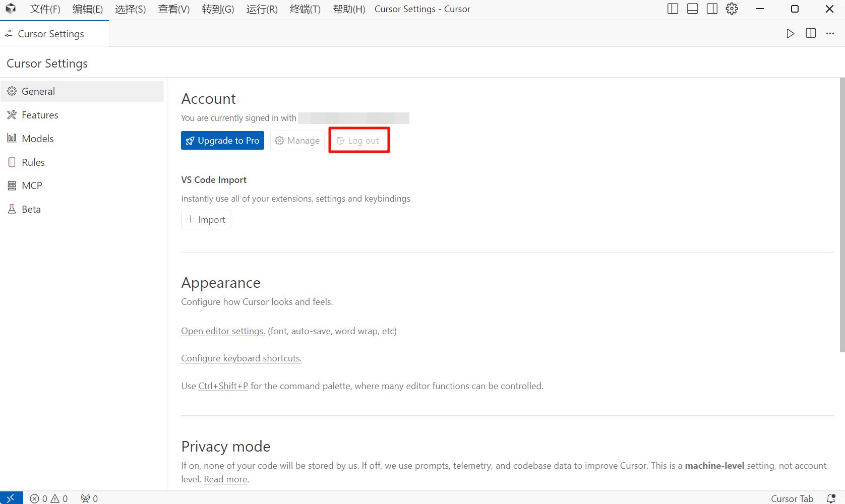Toggle the secondary side bar layout icon
The image size is (845, 504).
(x=712, y=9)
